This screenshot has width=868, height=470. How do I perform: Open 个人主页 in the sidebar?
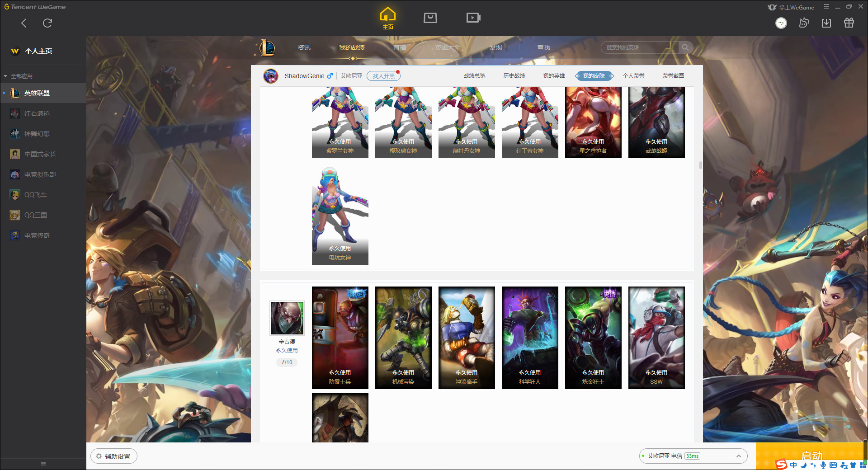click(38, 51)
